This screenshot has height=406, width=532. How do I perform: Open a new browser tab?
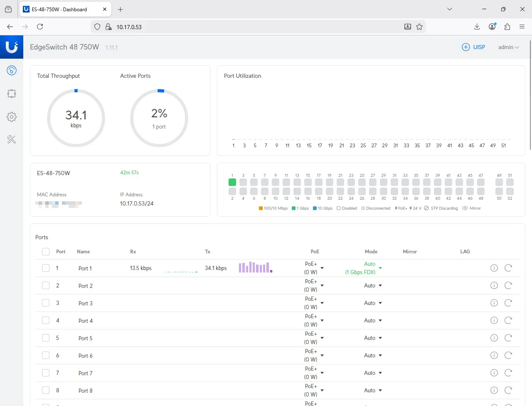pyautogui.click(x=120, y=9)
